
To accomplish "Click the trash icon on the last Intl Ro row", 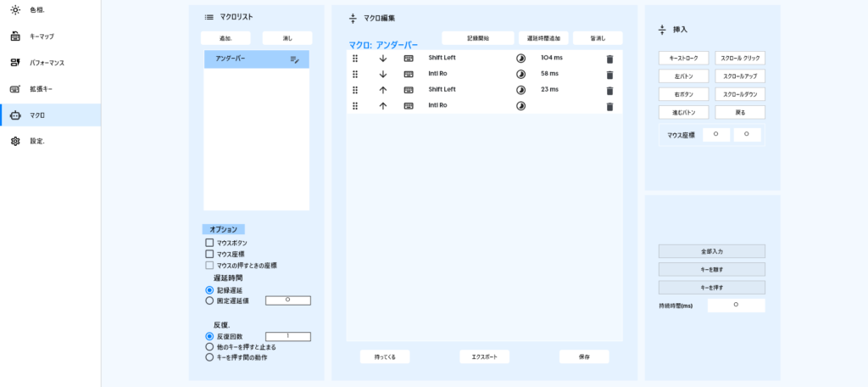I will pyautogui.click(x=609, y=106).
